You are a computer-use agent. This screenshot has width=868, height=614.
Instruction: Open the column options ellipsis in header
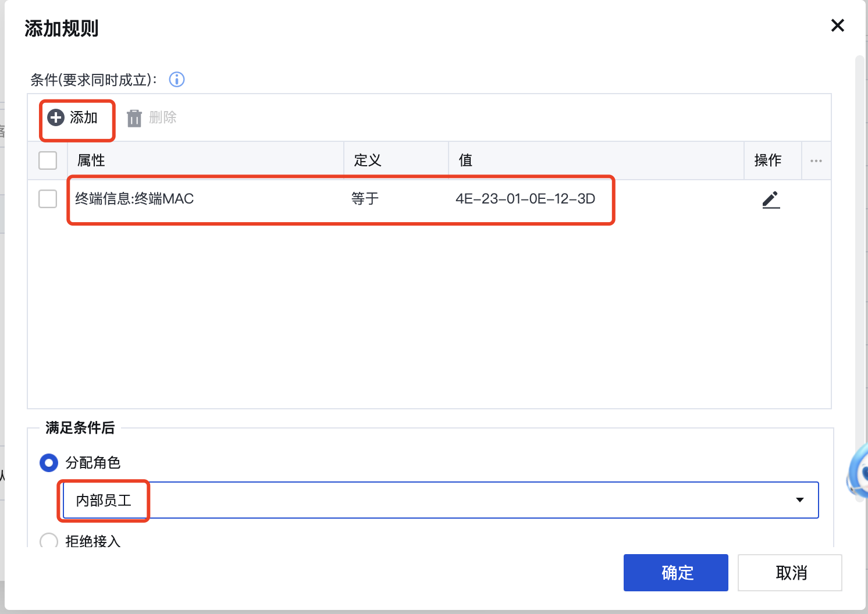(816, 161)
